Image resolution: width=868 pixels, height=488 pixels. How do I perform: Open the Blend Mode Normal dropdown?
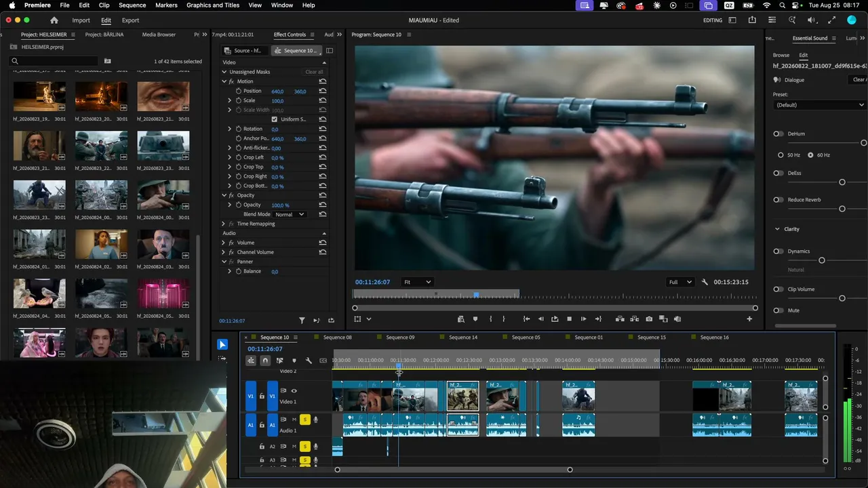coord(290,214)
